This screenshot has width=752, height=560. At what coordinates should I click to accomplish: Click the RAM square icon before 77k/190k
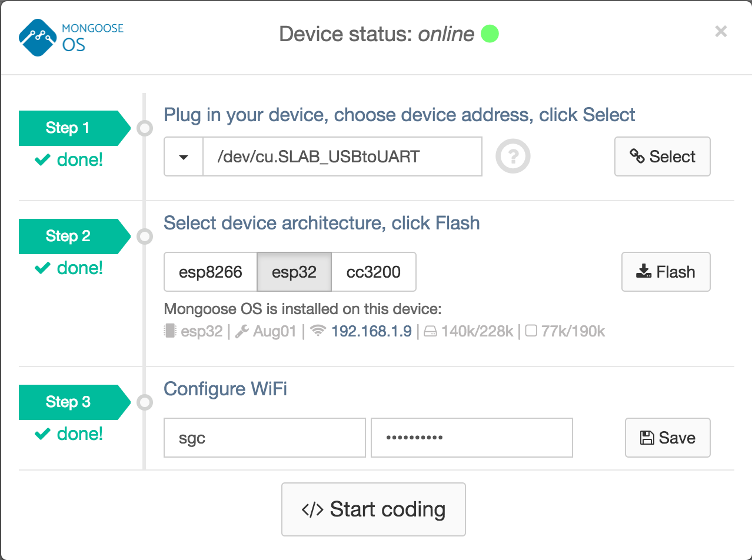531,332
